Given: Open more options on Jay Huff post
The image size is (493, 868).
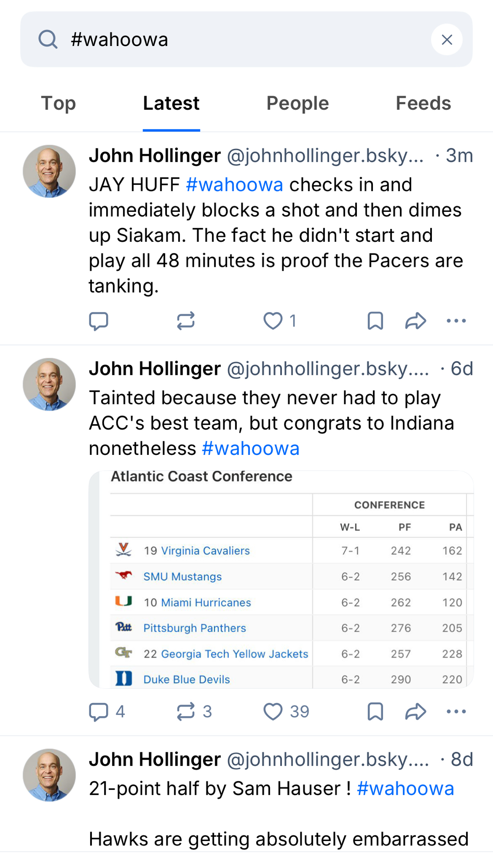Looking at the screenshot, I should tap(456, 321).
